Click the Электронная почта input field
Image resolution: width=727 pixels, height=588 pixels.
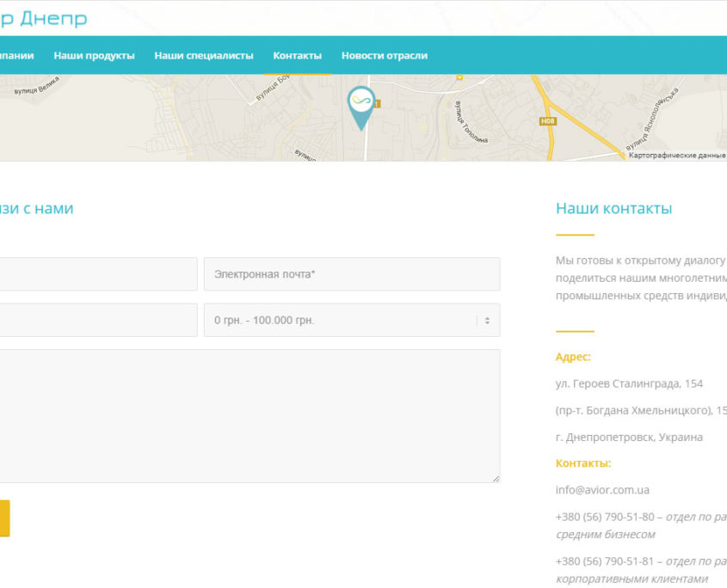352,274
